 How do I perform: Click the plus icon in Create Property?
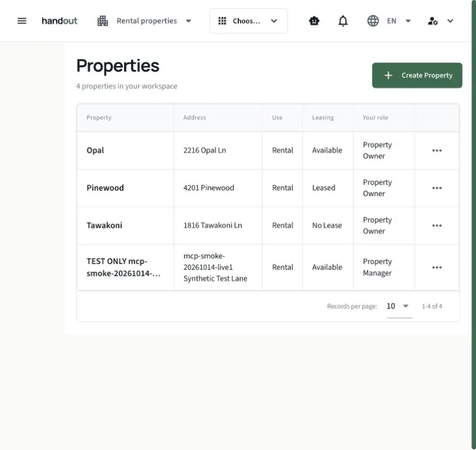[388, 75]
